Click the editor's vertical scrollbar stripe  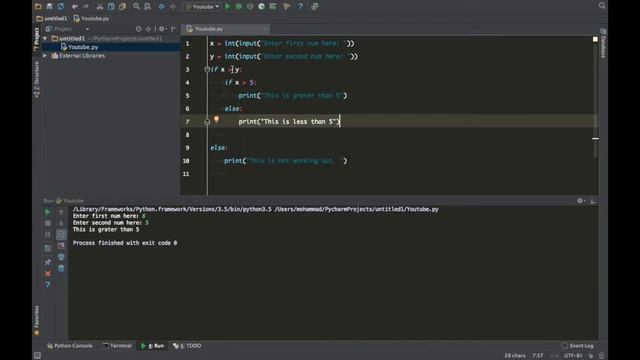(596, 139)
